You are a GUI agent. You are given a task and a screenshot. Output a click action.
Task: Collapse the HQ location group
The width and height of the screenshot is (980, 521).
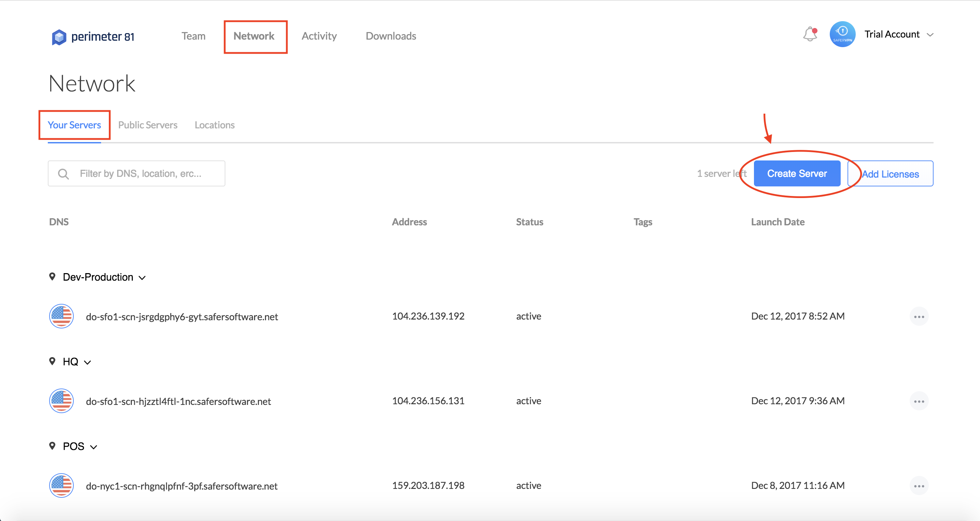[x=87, y=362]
